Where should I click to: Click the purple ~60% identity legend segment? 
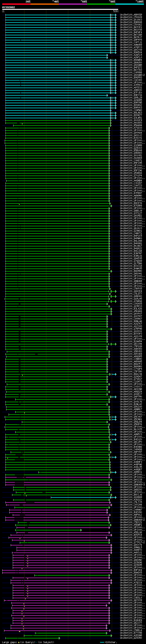73,4
